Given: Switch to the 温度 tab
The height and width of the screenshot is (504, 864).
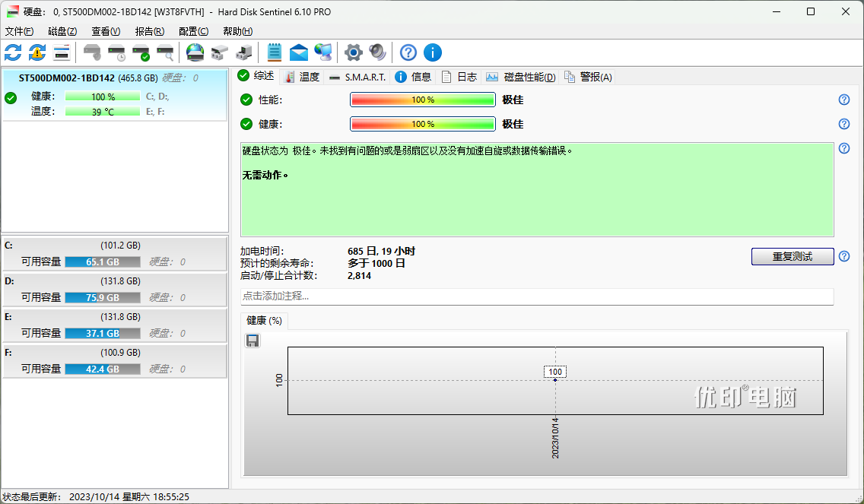Looking at the screenshot, I should pos(302,77).
